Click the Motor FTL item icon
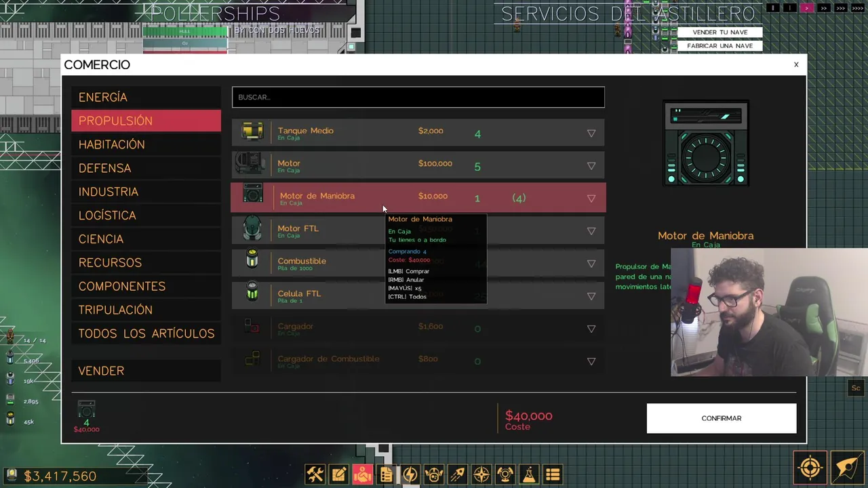 (x=252, y=228)
